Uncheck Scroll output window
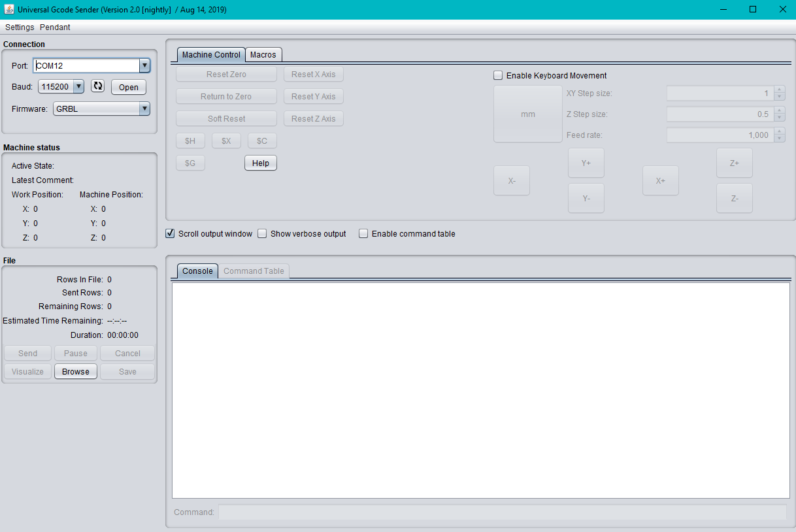 (x=170, y=233)
